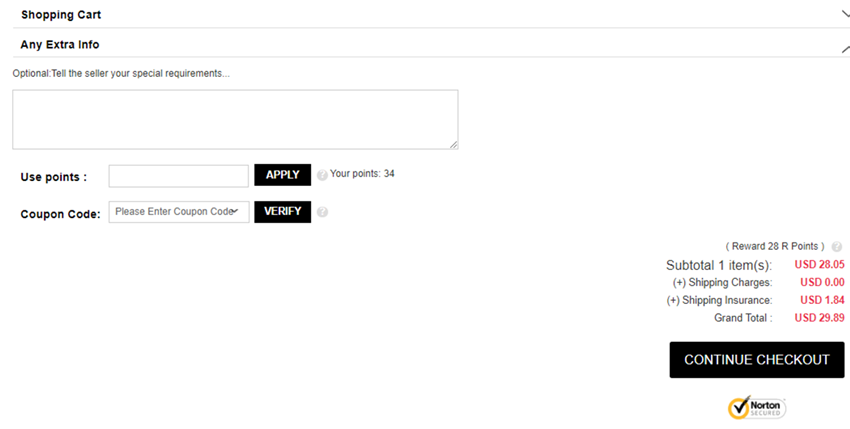Open help icon next to VERIFY
Viewport: 850px width, 429px height.
(x=322, y=212)
